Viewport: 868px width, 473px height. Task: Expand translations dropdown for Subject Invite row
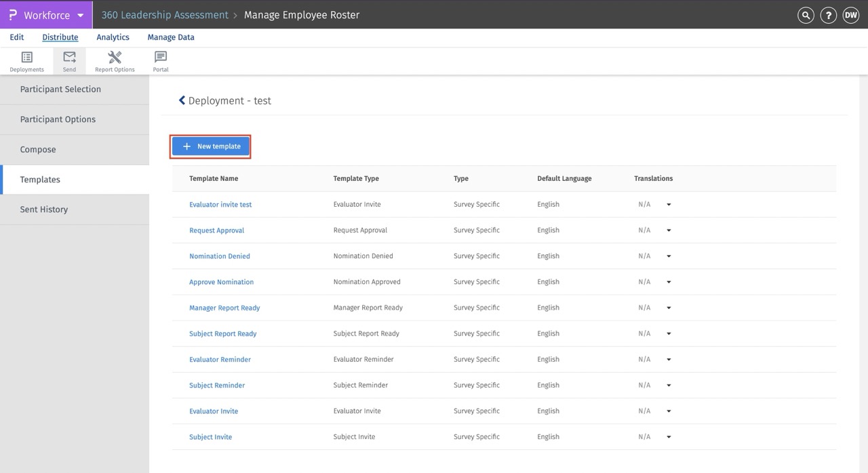click(668, 437)
